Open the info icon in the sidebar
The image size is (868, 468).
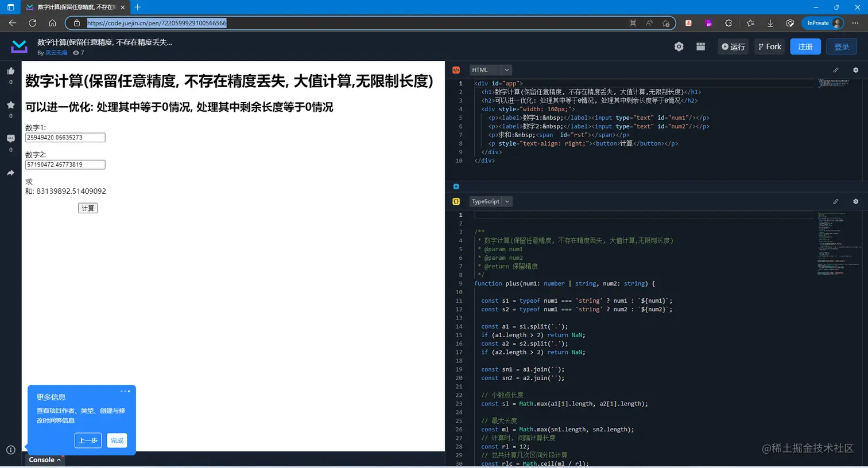pos(10,450)
